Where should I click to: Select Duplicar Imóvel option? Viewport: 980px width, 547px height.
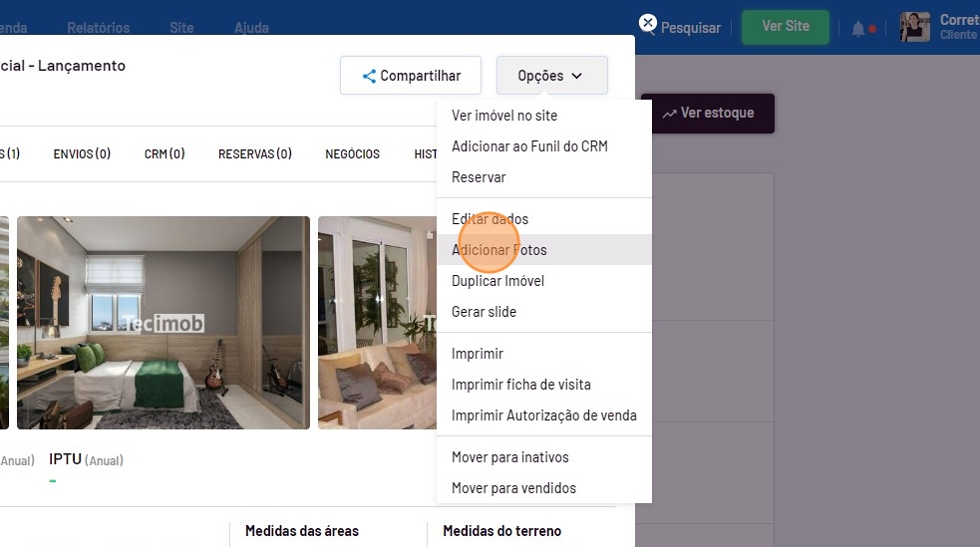tap(497, 281)
